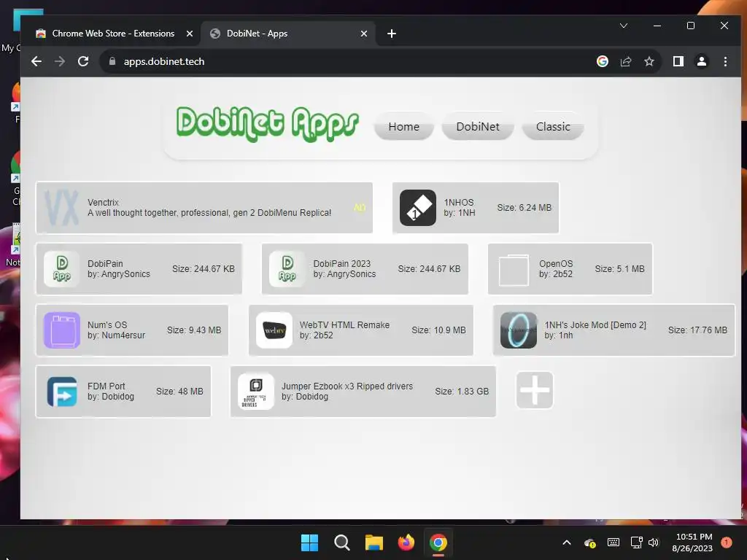
Task: Click the text 'Size: 48 MB'
Action: tap(179, 392)
